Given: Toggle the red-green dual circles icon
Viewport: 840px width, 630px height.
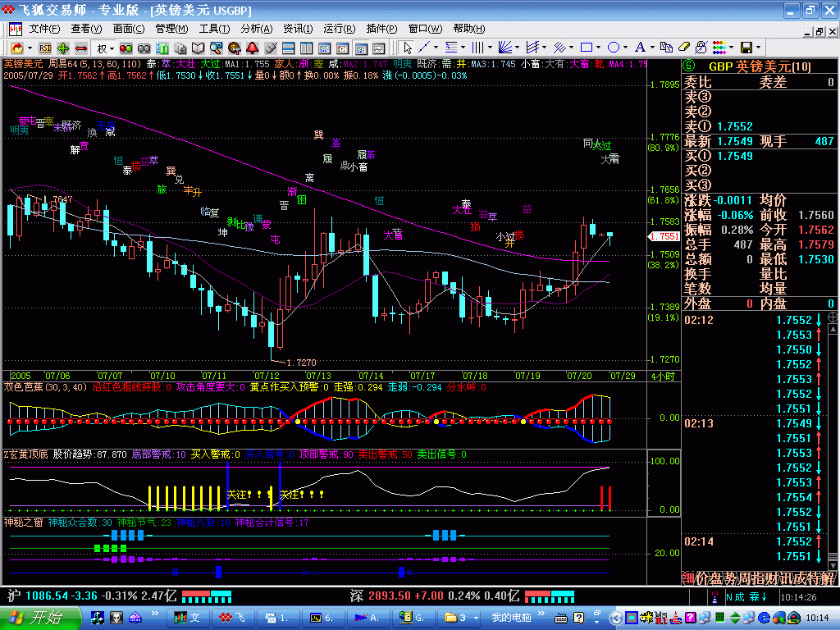Looking at the screenshot, I should (x=124, y=48).
